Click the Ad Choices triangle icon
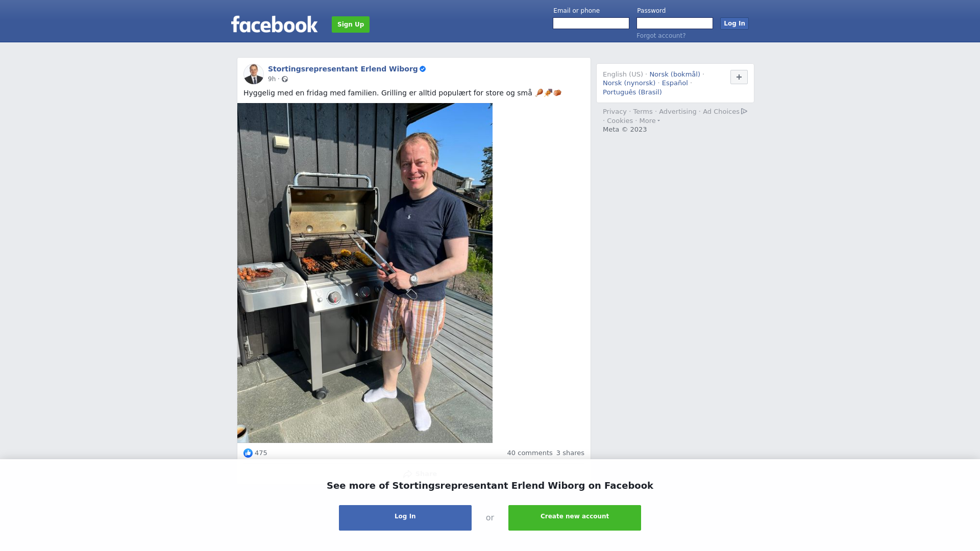 [744, 111]
